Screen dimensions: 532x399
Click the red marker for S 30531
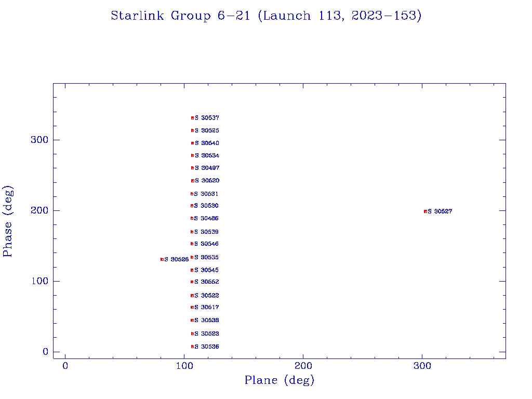[192, 194]
